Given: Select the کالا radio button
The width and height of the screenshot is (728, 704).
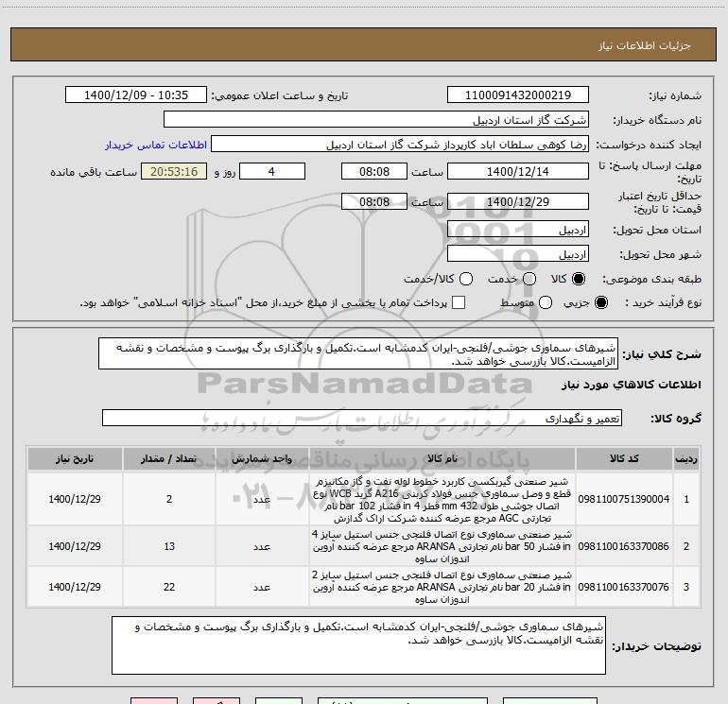Looking at the screenshot, I should click(x=579, y=279).
